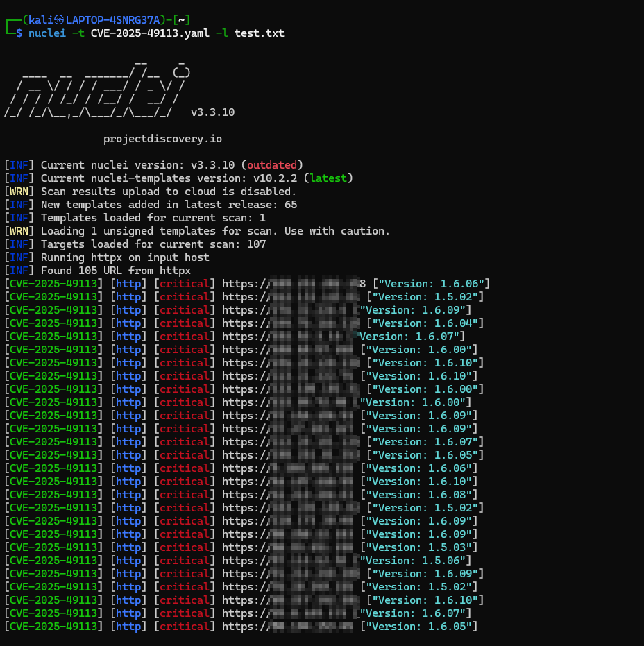Click the [critical] tag in the Version 1.5.03 row

pyautogui.click(x=185, y=547)
